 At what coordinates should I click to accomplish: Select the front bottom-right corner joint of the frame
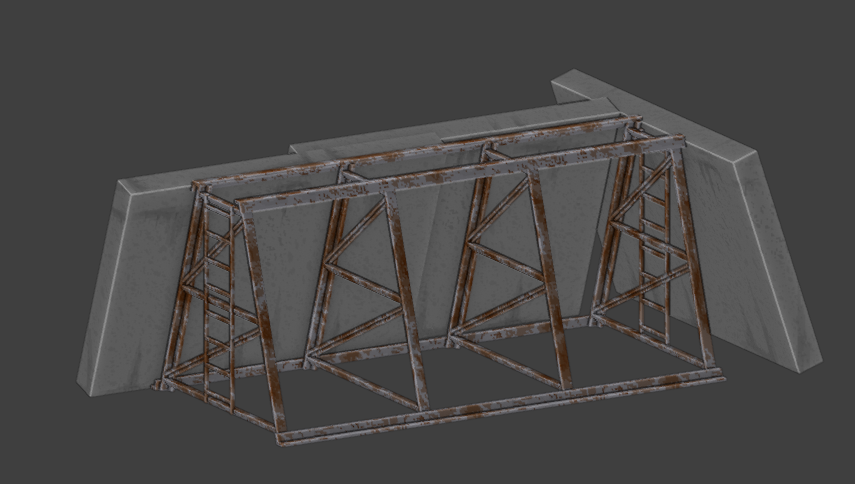716,376
